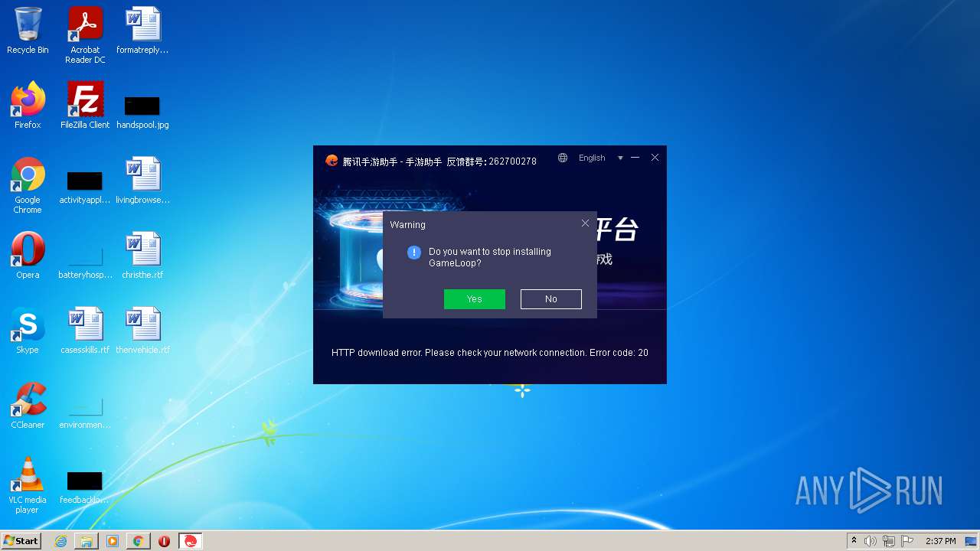Viewport: 980px width, 551px height.
Task: Open the network tray icon
Action: coord(889,541)
